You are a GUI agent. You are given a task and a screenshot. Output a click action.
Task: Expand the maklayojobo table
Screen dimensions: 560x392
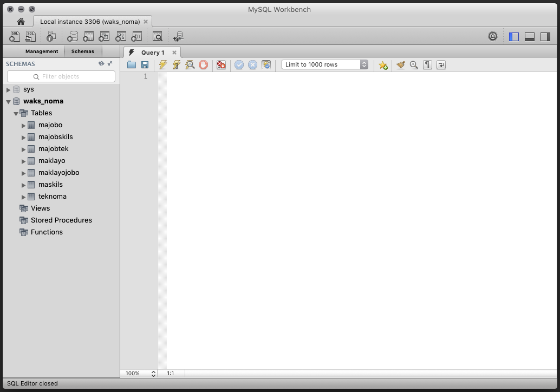point(23,173)
